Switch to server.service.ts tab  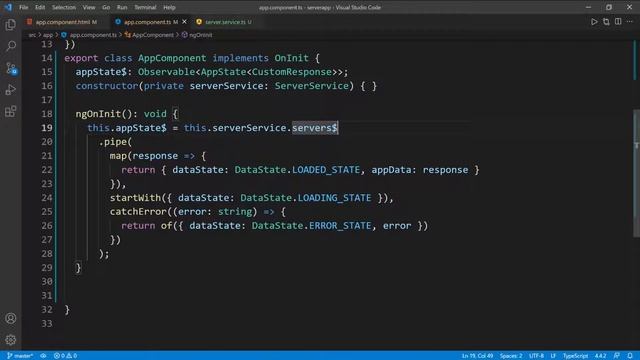(x=224, y=22)
